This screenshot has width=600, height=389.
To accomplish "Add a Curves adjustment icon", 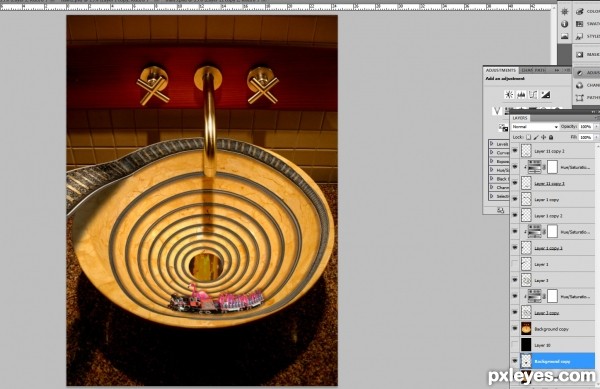I will 533,94.
